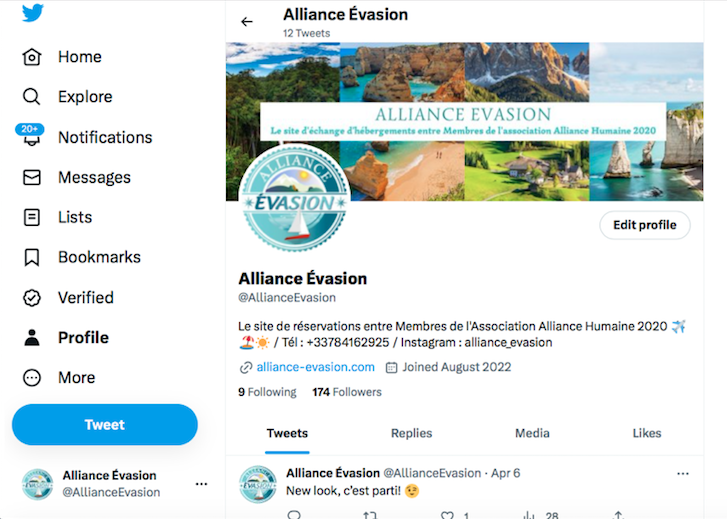727x519 pixels.
Task: Switch to the Media tab
Action: [x=532, y=433]
